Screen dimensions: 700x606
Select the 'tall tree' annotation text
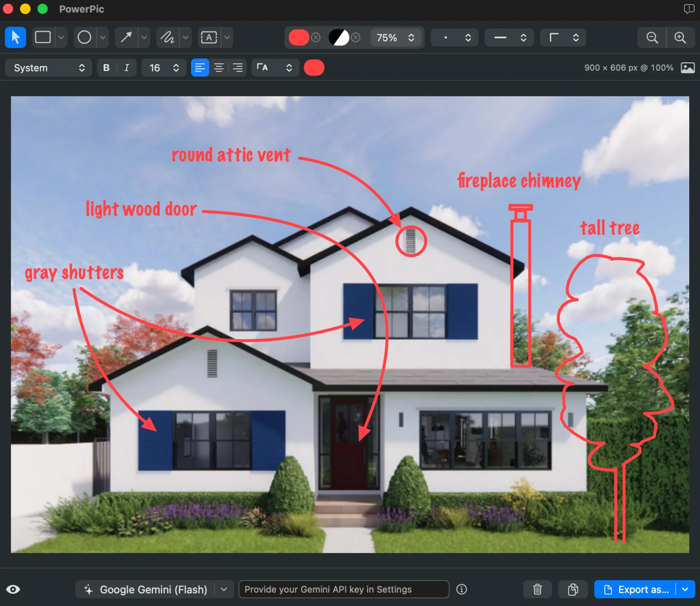click(x=610, y=228)
